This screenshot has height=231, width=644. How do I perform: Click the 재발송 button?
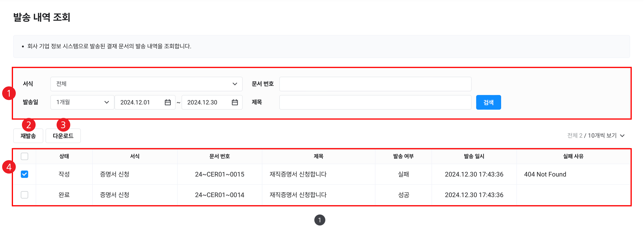[x=28, y=136]
